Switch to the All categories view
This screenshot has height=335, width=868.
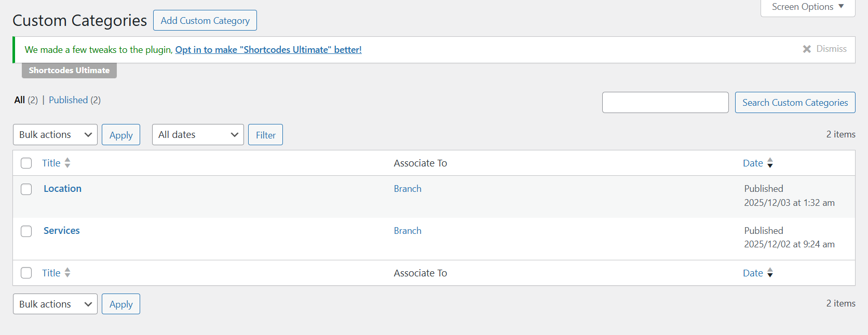coord(20,100)
